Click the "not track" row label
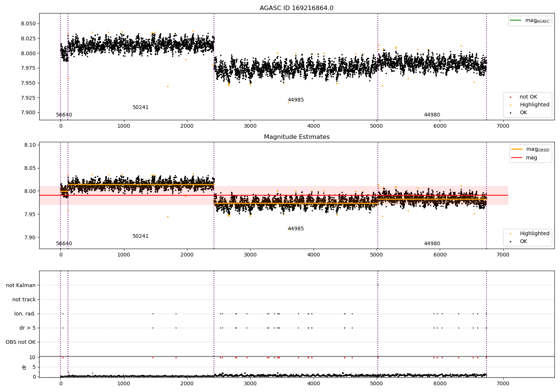Image resolution: width=560 pixels, height=392 pixels. tap(24, 300)
